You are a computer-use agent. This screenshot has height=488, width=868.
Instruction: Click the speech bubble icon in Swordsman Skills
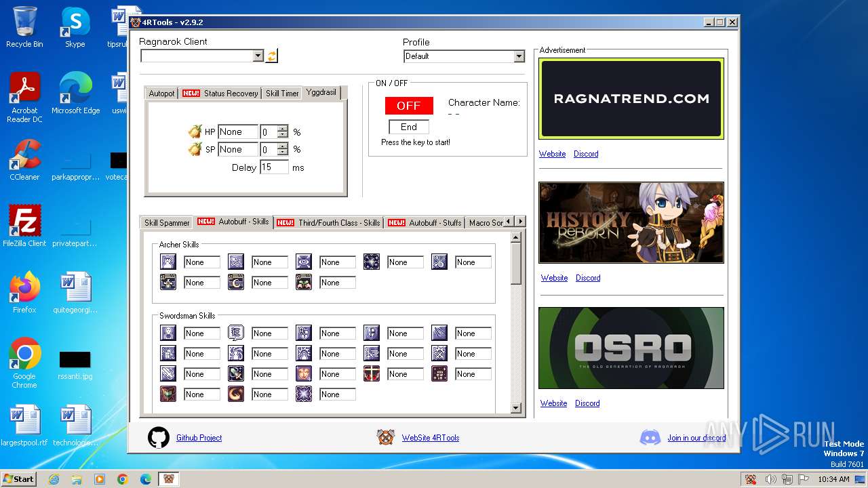pyautogui.click(x=236, y=333)
